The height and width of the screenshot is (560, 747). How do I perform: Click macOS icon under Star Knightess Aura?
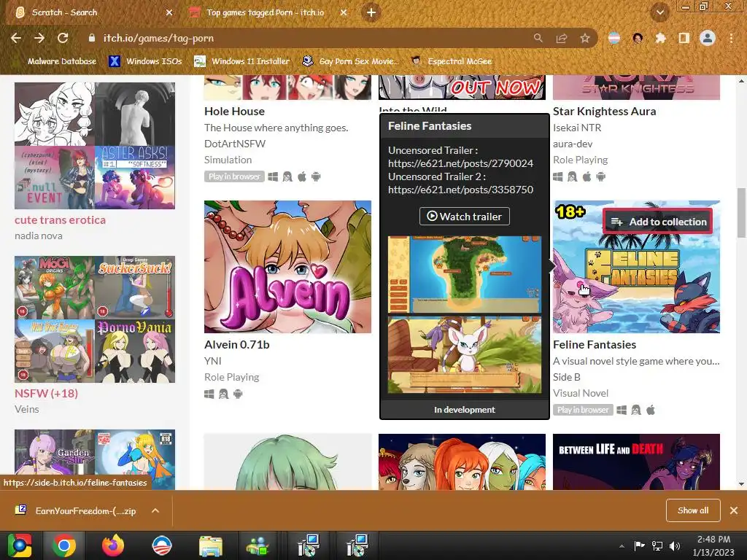coord(587,176)
